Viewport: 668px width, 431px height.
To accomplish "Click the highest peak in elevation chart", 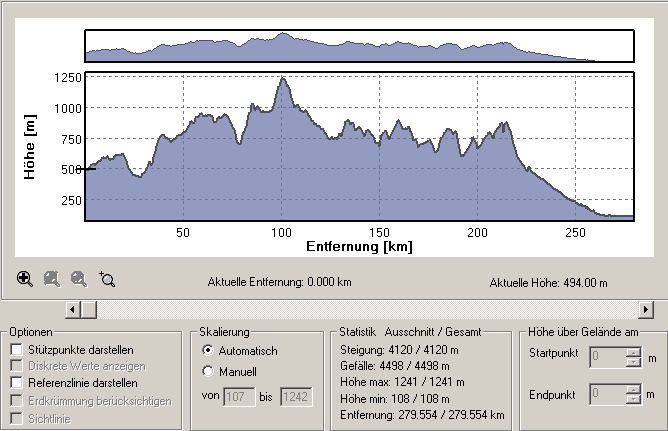I will (x=283, y=79).
